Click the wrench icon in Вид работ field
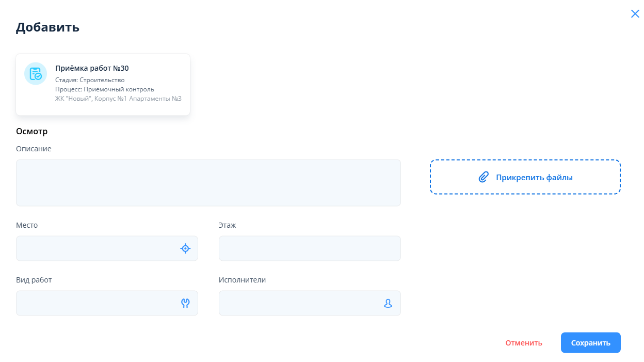Image resolution: width=644 pixels, height=362 pixels. [185, 303]
